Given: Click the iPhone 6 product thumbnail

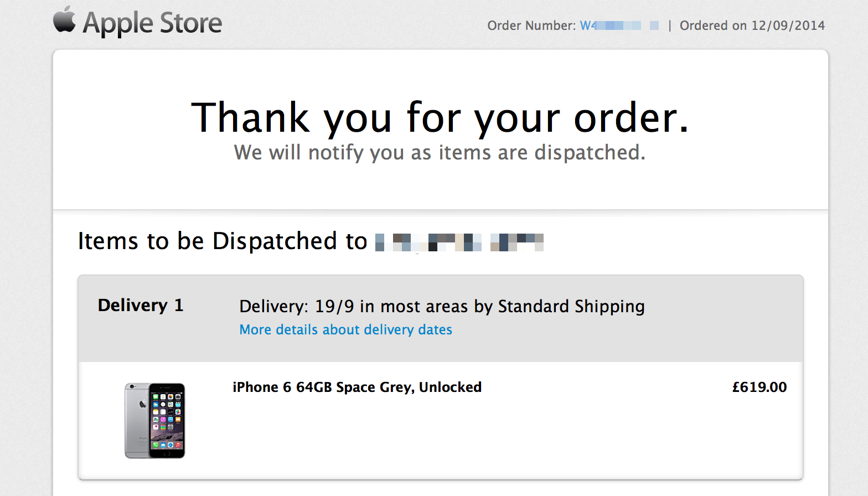Looking at the screenshot, I should (x=155, y=421).
